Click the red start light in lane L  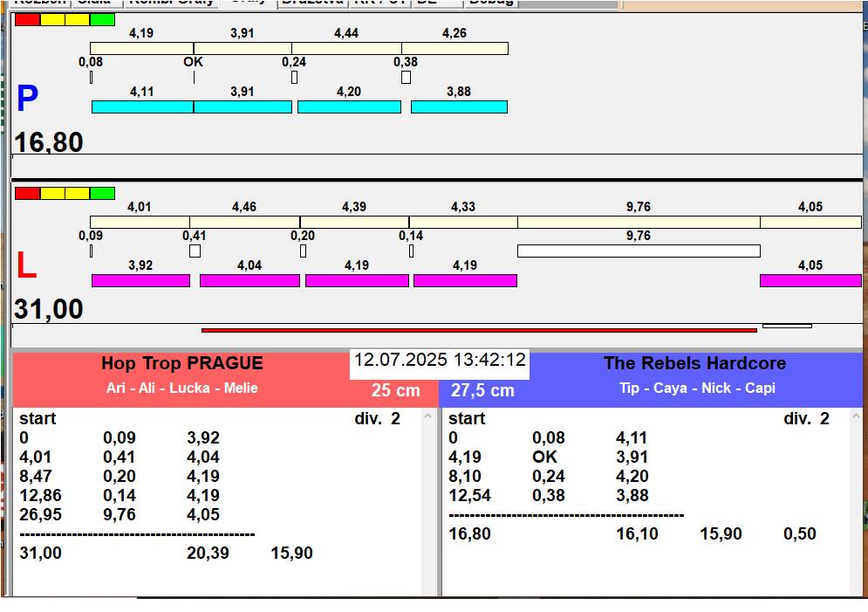point(27,193)
